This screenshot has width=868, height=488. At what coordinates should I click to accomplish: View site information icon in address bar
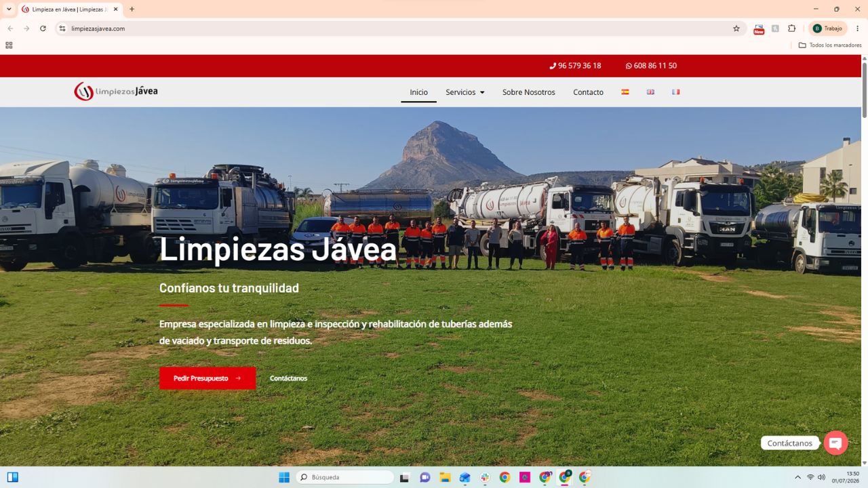62,28
